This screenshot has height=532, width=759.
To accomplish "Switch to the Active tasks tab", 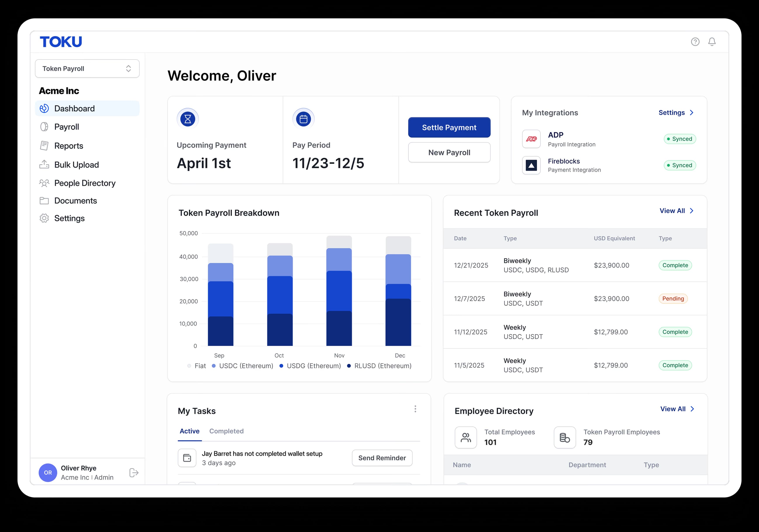I will (x=189, y=431).
